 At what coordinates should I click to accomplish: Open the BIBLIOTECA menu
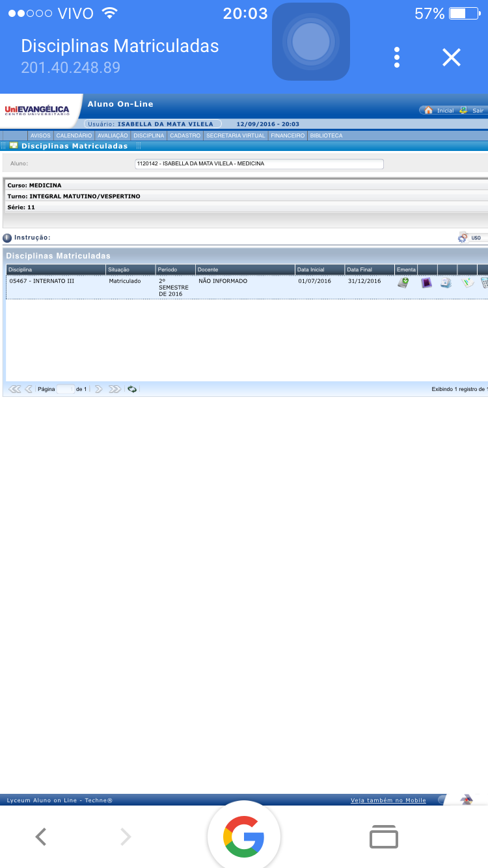326,136
